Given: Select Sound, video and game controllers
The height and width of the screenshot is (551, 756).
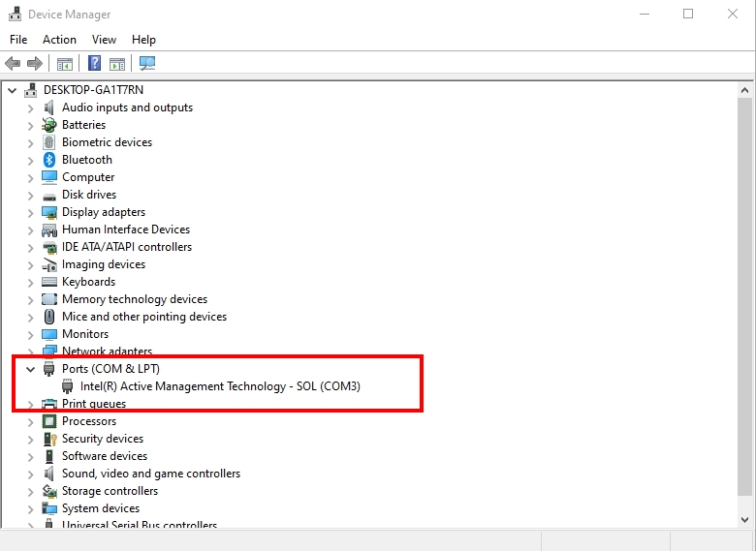Looking at the screenshot, I should (150, 474).
